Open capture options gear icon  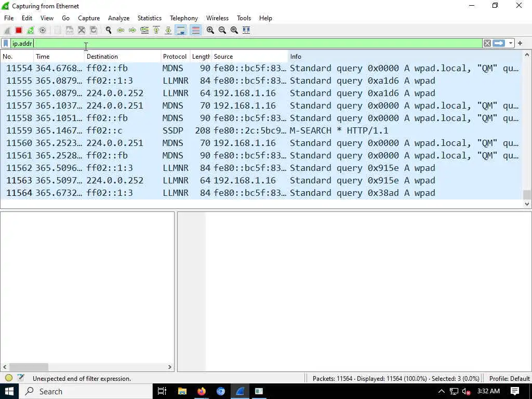(43, 30)
